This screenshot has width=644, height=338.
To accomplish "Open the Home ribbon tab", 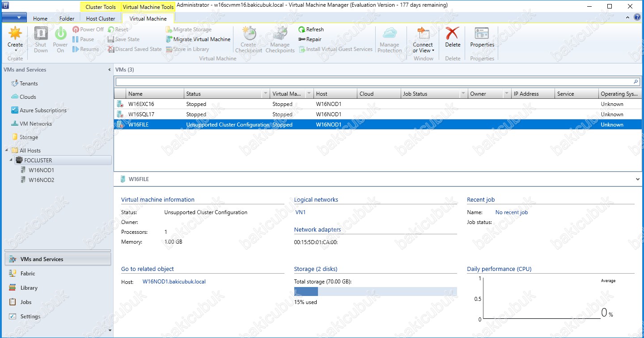I will coord(40,19).
